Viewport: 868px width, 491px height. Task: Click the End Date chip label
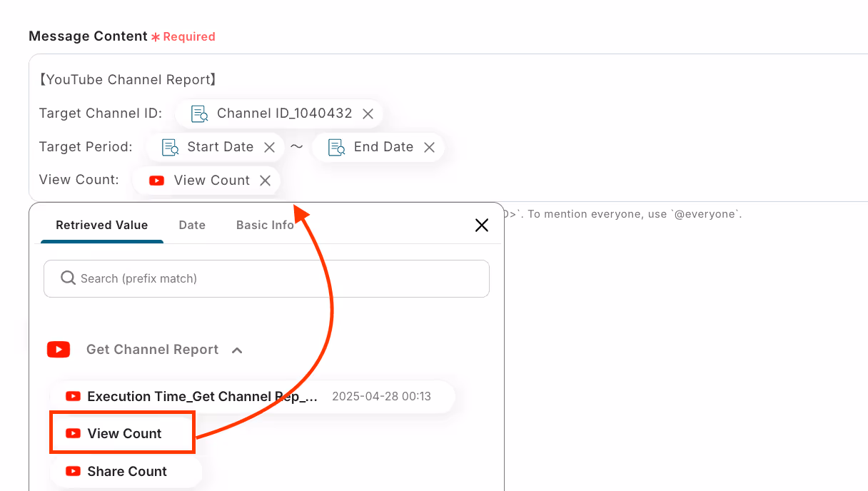pos(384,147)
